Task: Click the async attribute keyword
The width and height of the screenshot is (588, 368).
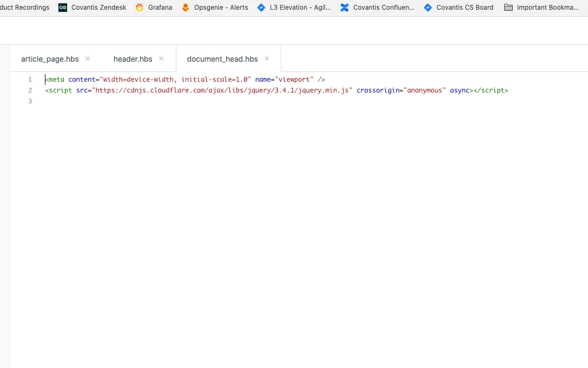Action: pos(460,90)
